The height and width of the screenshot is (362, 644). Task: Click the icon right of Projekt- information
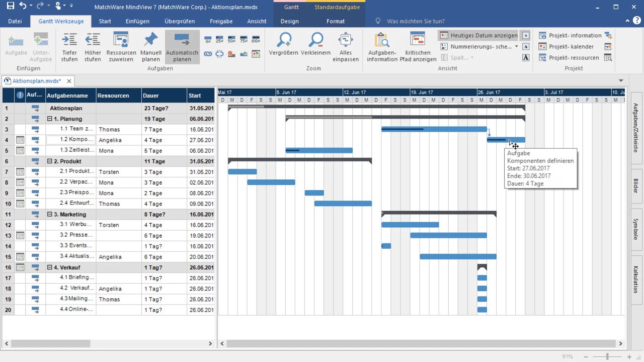[608, 36]
